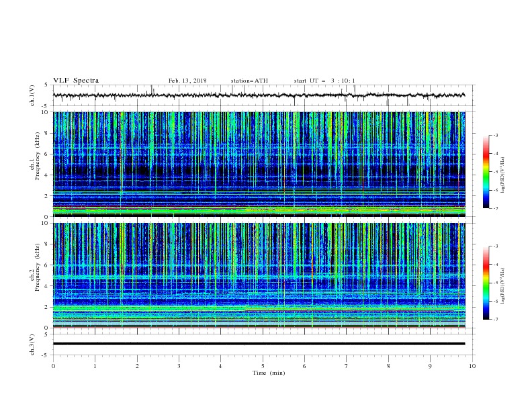Viewport: 532px width, 411px height.
Task: Click time axis tick label "5"
Action: pos(263,366)
